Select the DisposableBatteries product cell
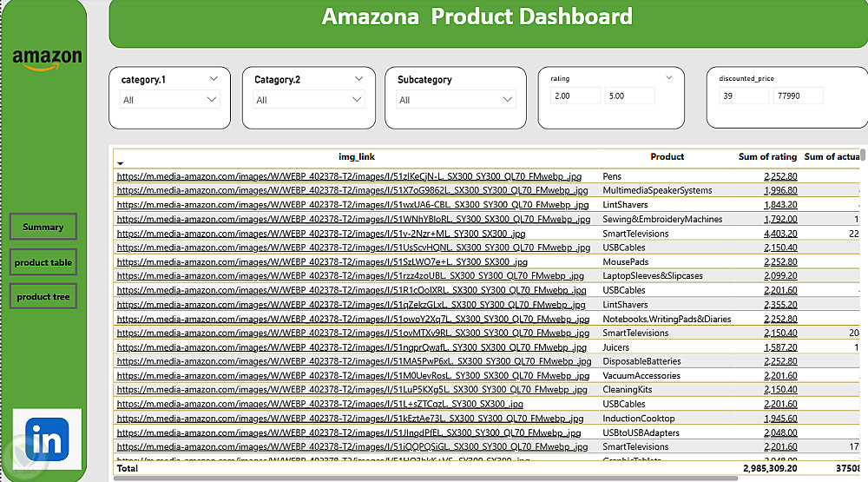Screen dimensions: 868x482 pos(641,361)
